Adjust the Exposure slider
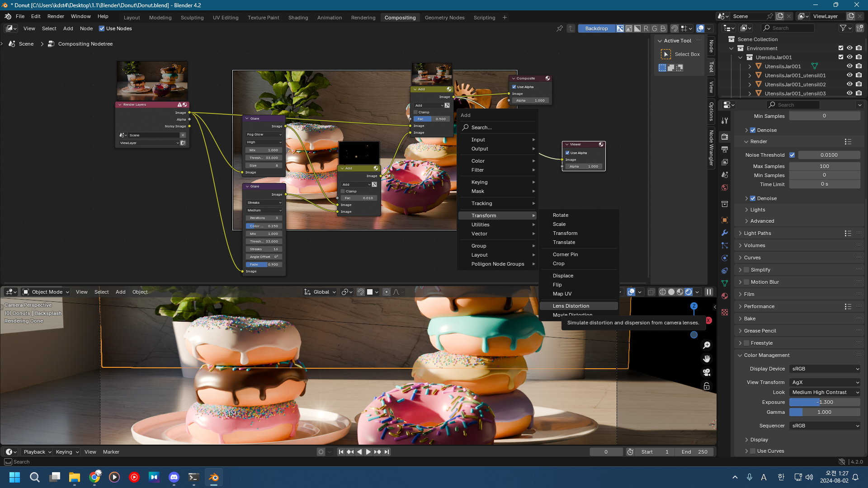This screenshot has height=488, width=868. (825, 402)
